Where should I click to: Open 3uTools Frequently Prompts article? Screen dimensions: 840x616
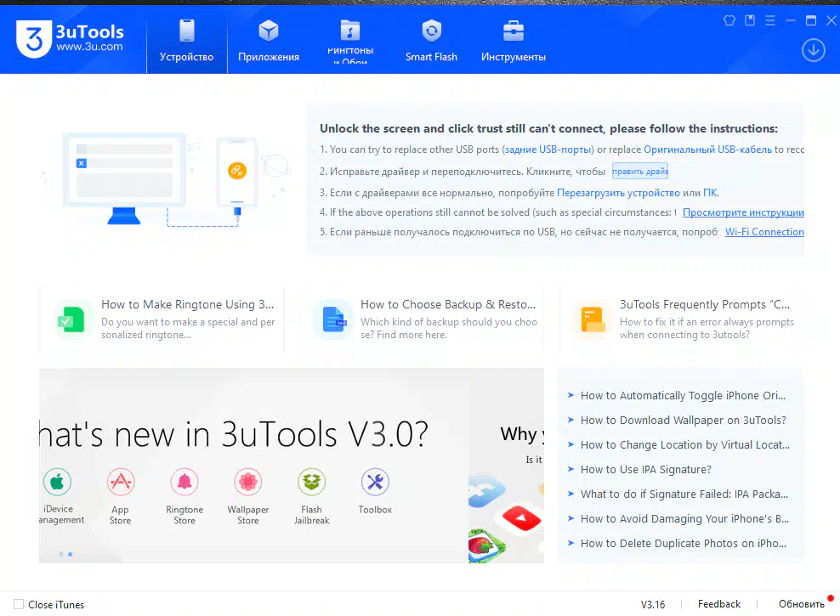[x=705, y=304]
